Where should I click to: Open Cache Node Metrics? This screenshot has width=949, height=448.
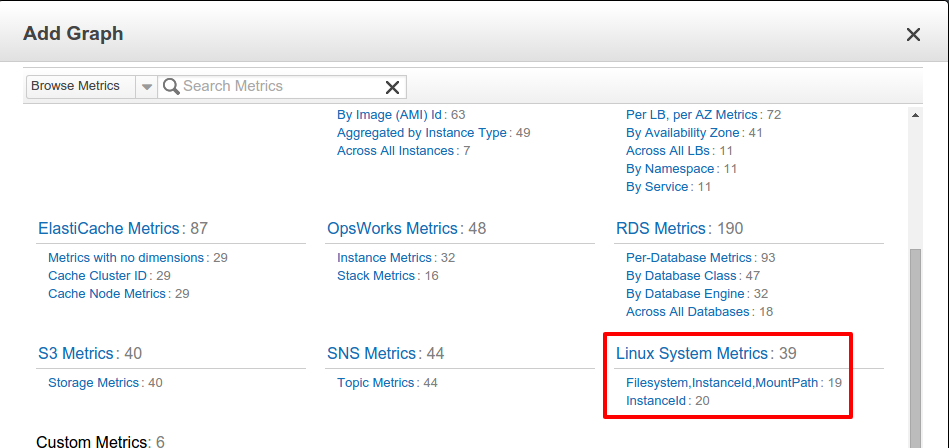[107, 294]
